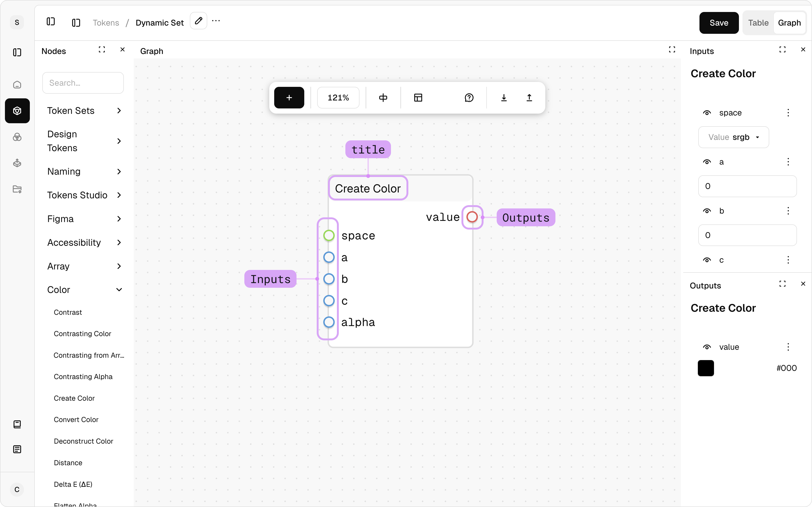Click the upload graph icon

tap(529, 98)
